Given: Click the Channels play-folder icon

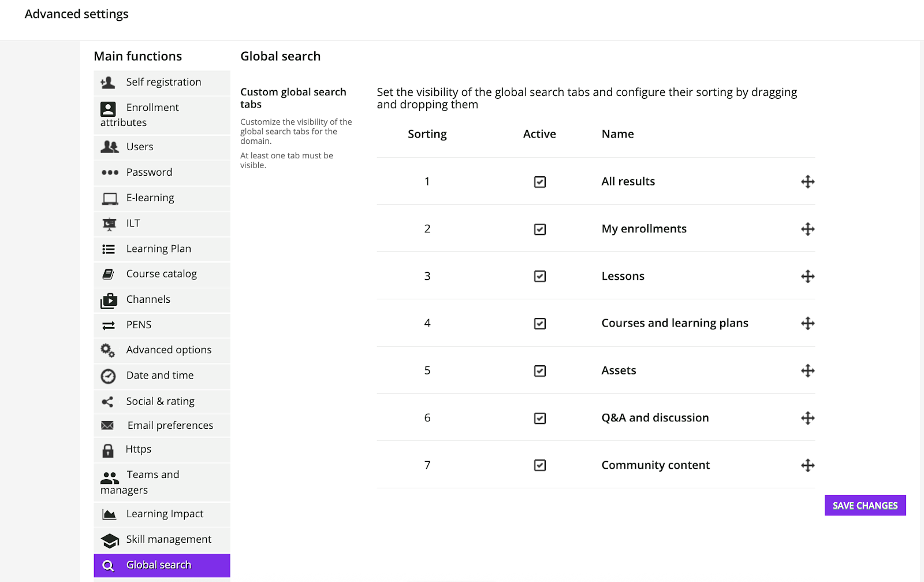Looking at the screenshot, I should click(109, 301).
